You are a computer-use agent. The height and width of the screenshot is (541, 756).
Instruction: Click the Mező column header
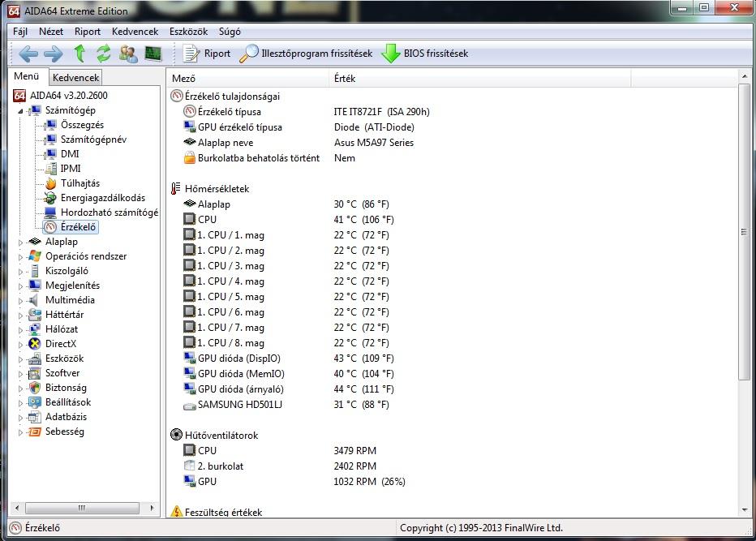tap(248, 78)
